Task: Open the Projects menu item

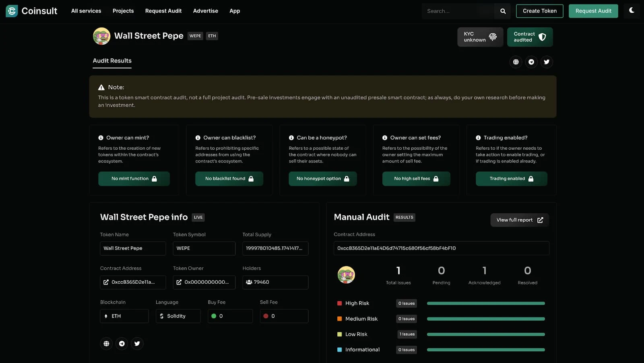Action: pyautogui.click(x=123, y=11)
